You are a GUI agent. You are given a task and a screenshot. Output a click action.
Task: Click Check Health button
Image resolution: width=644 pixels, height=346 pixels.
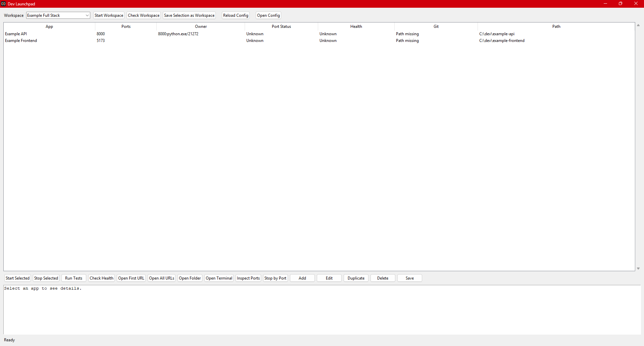pyautogui.click(x=101, y=278)
